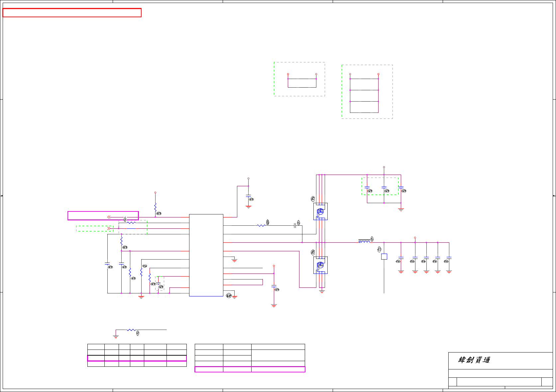Select the horizontal resistor inside the dashed box left of IC
The height and width of the screenshot is (392, 556).
[131, 223]
